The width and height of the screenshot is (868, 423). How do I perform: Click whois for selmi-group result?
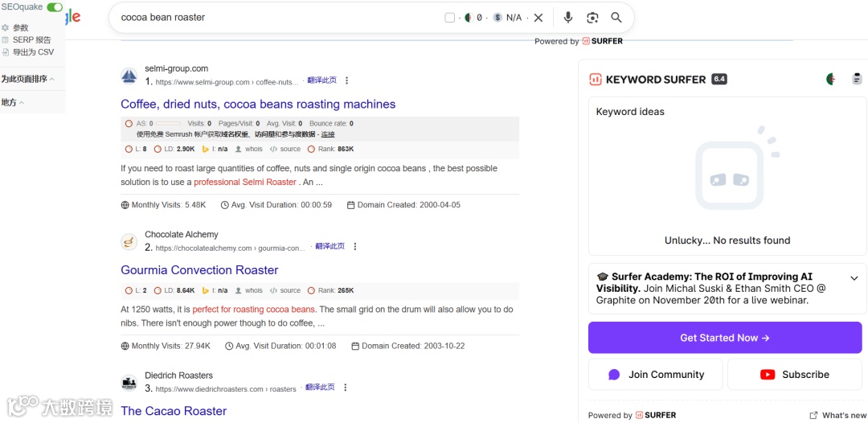point(248,149)
